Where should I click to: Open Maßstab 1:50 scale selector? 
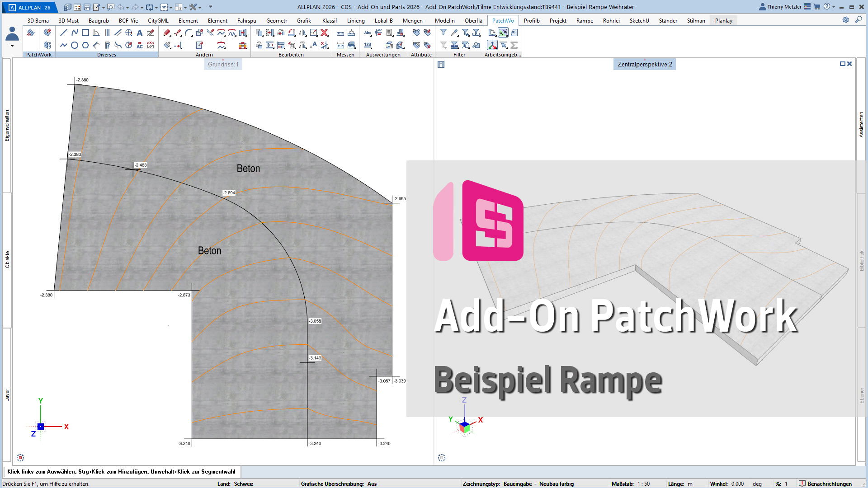643,483
